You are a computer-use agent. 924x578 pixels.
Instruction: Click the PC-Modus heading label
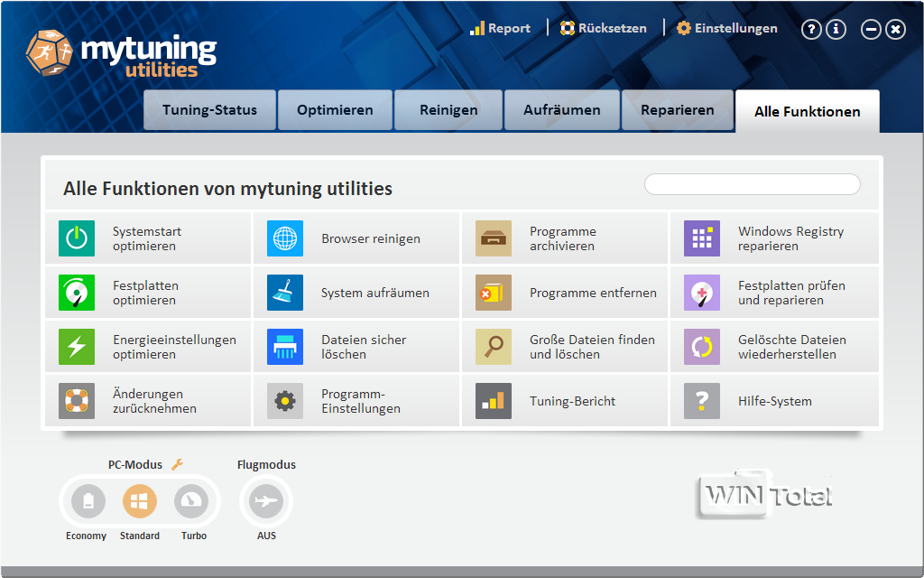click(x=135, y=465)
